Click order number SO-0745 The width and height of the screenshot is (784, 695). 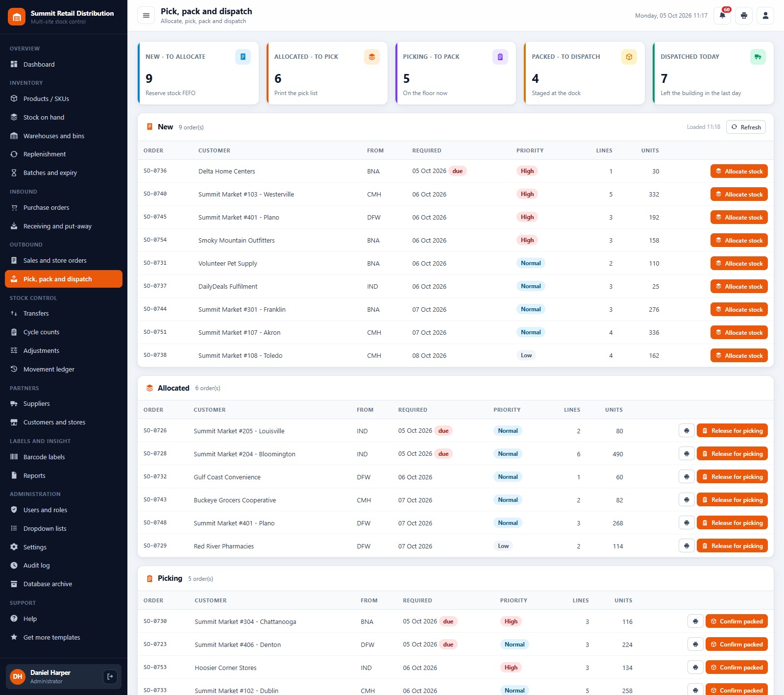[155, 217]
